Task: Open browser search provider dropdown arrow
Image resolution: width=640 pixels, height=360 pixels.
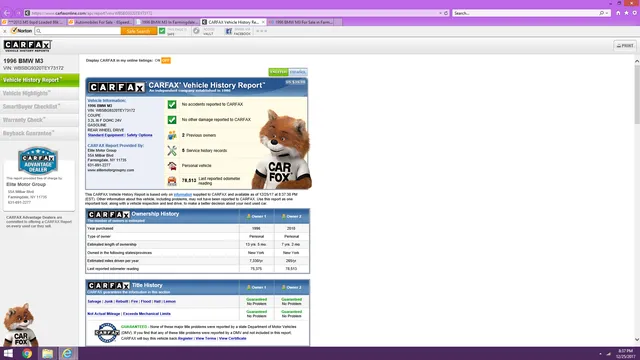Action: click(607, 13)
